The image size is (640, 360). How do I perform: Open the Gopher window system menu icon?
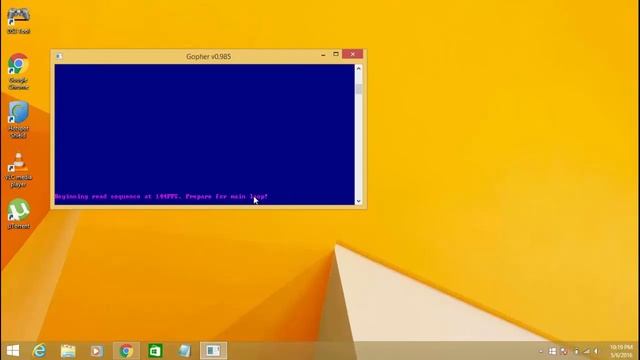[x=59, y=56]
